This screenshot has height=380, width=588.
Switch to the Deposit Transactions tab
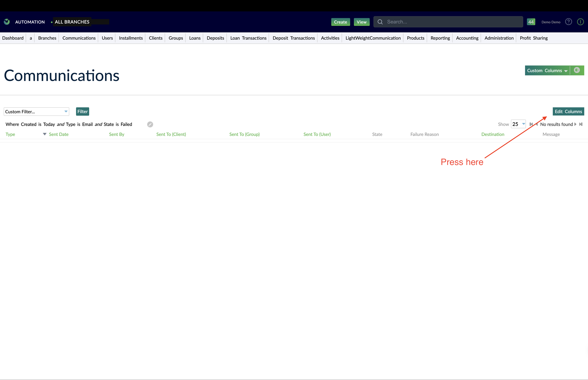point(294,38)
